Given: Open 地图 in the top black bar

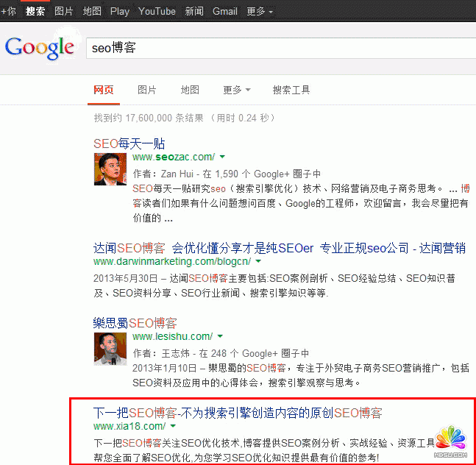Looking at the screenshot, I should (92, 12).
